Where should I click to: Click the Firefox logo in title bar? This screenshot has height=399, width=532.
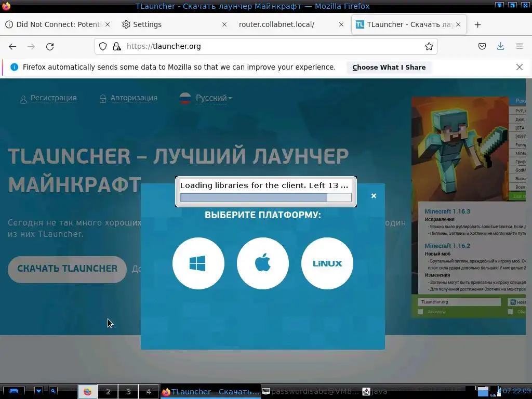pos(6,6)
